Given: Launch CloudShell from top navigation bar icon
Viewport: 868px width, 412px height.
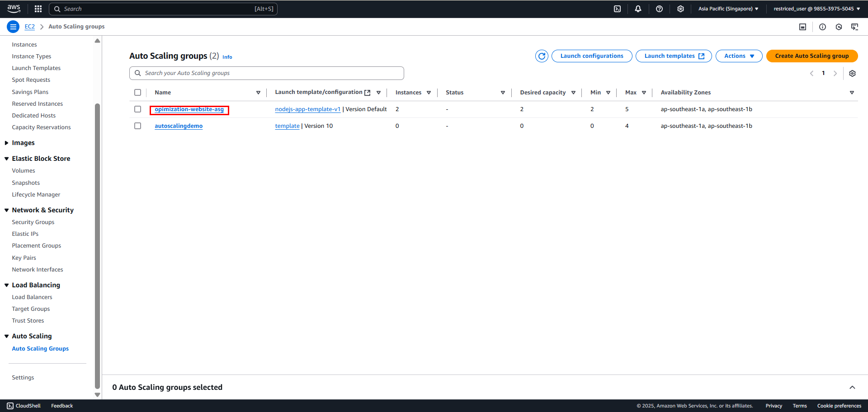Looking at the screenshot, I should click(617, 9).
